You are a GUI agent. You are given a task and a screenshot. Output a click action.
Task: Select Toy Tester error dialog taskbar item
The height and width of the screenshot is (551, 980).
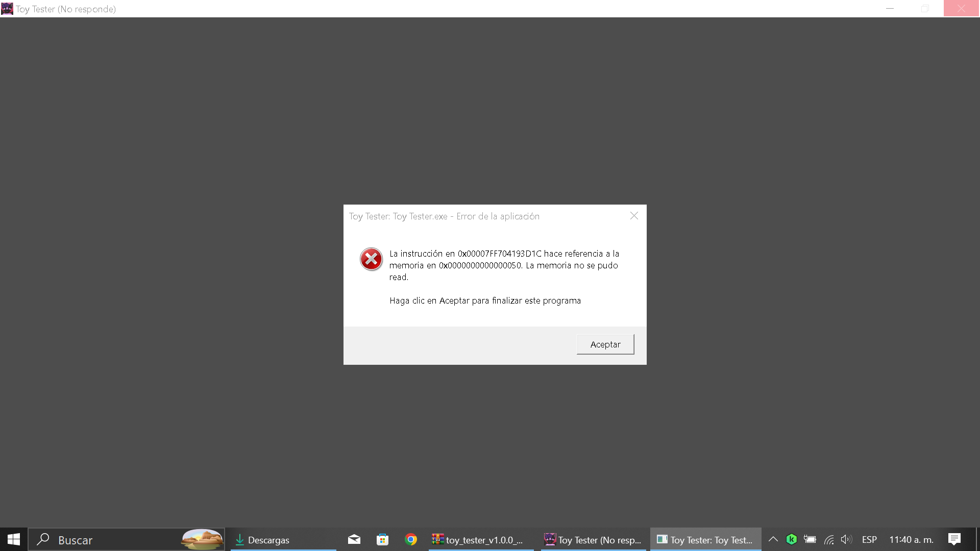click(x=705, y=540)
